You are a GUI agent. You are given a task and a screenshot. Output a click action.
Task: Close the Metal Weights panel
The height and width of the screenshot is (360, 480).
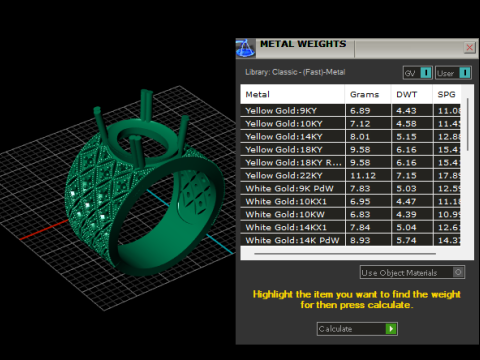click(x=469, y=48)
